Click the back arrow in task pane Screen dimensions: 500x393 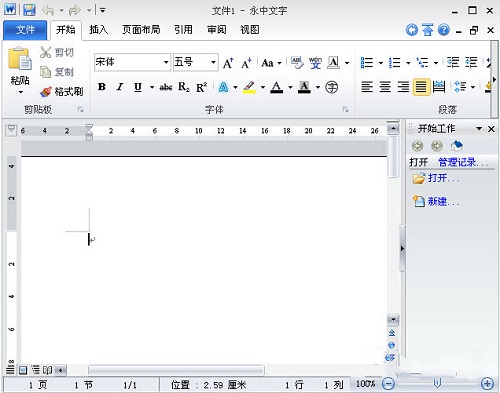point(418,146)
